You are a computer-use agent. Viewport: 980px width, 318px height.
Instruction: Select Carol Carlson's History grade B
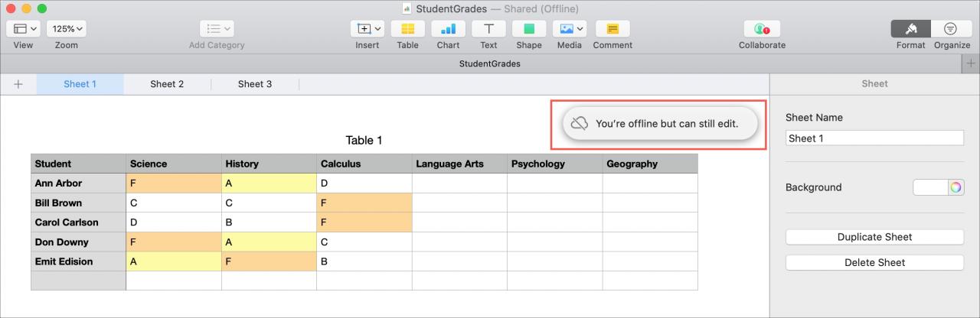(x=269, y=222)
